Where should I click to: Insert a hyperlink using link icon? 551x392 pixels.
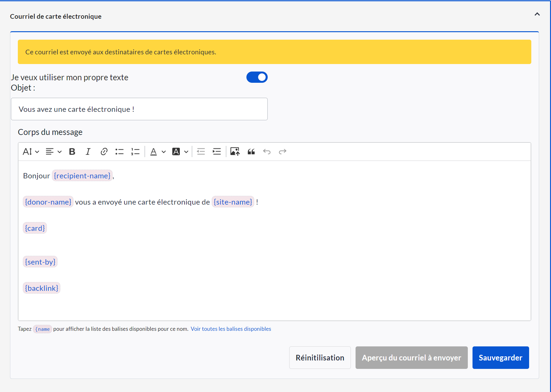tap(104, 152)
